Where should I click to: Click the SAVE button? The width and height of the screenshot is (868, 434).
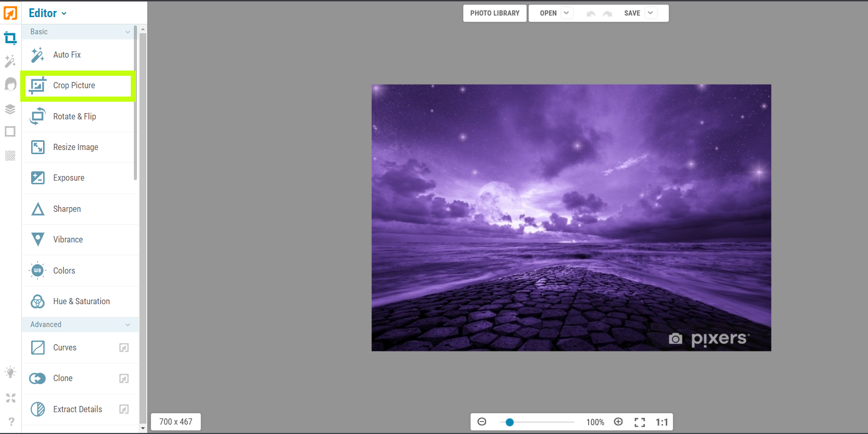632,13
